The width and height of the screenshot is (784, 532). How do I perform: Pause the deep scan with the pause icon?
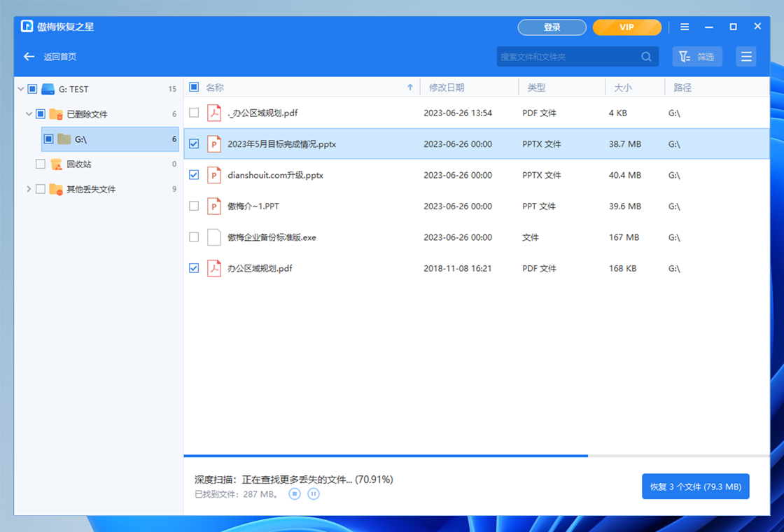coord(314,494)
